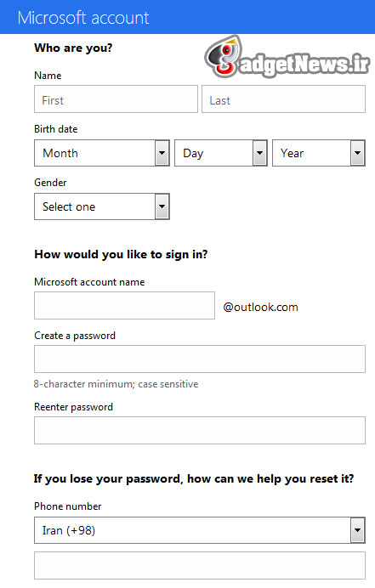Click the GadgetNews.ir logo icon
This screenshot has height=588, width=375.
pyautogui.click(x=224, y=56)
